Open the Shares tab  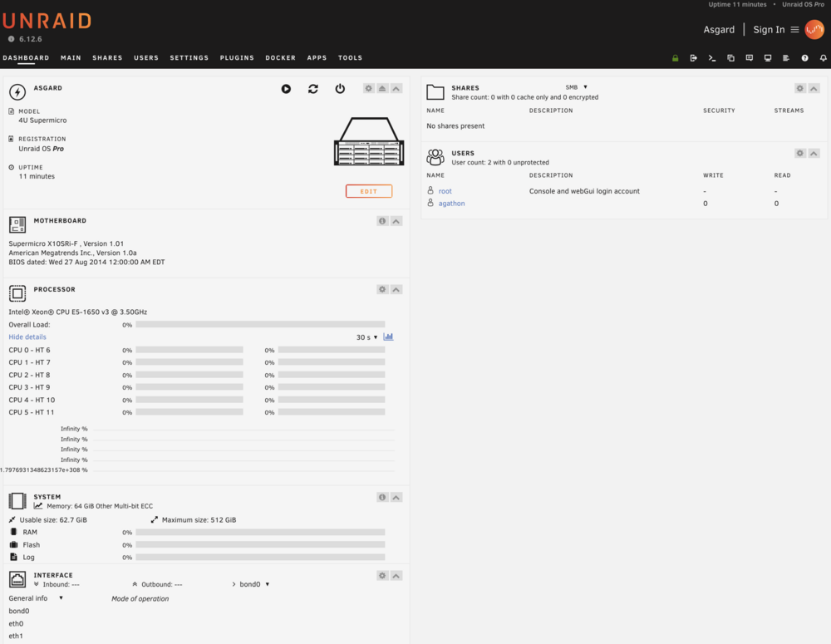[107, 58]
